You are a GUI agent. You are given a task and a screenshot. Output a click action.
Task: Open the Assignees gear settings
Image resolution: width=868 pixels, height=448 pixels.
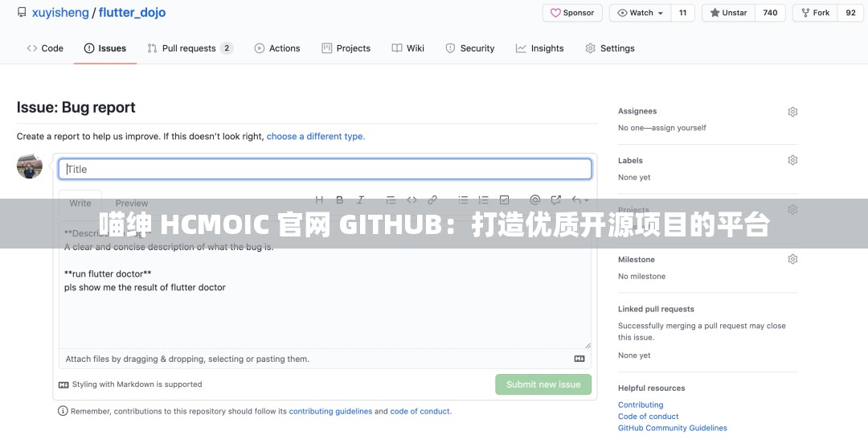[x=792, y=112]
